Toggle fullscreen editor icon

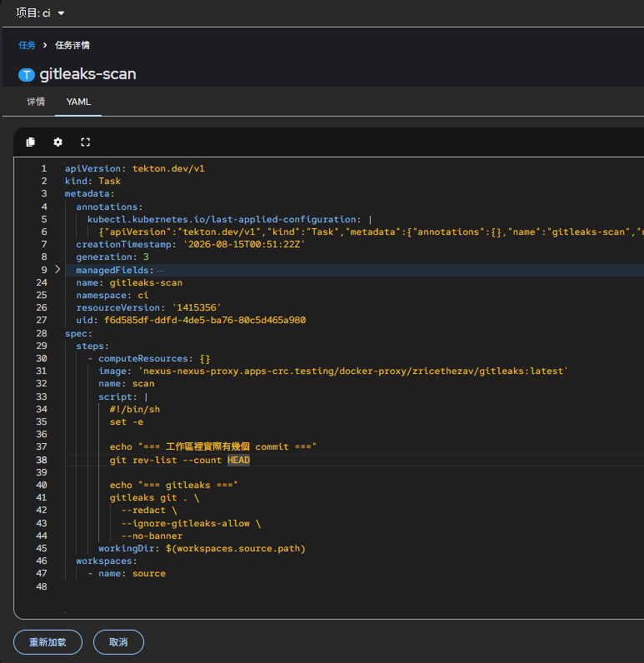(86, 142)
